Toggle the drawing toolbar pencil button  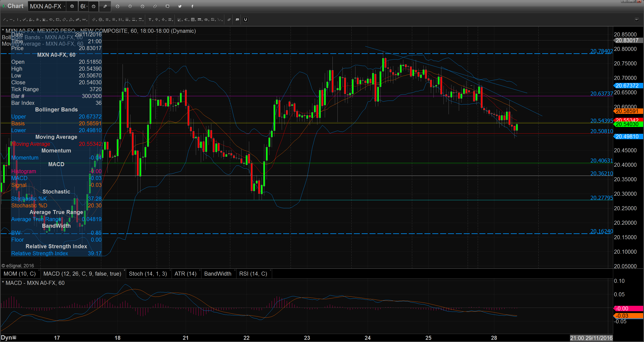pos(105,6)
